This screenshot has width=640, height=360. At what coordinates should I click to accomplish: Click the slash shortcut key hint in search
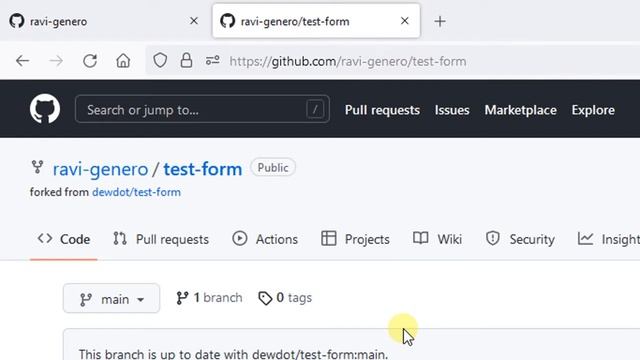click(315, 109)
